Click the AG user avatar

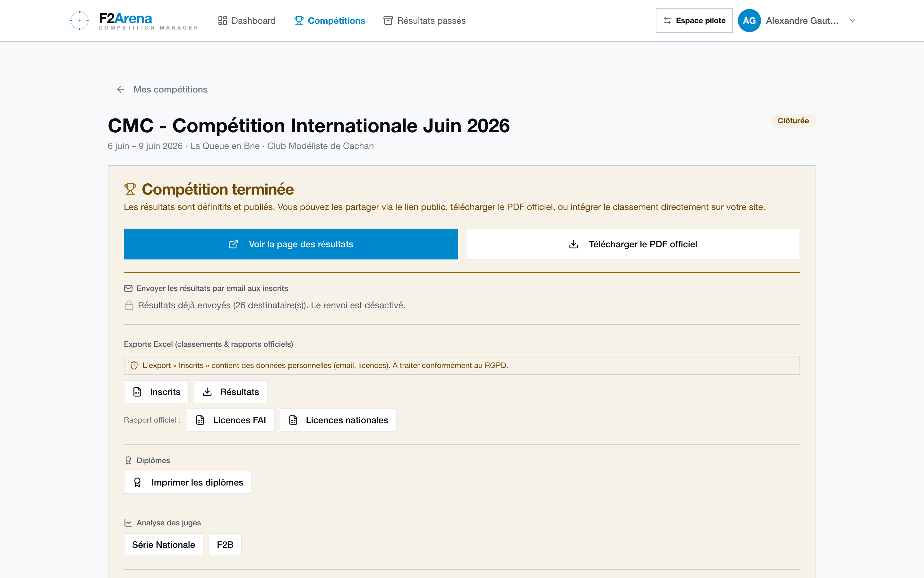tap(749, 21)
